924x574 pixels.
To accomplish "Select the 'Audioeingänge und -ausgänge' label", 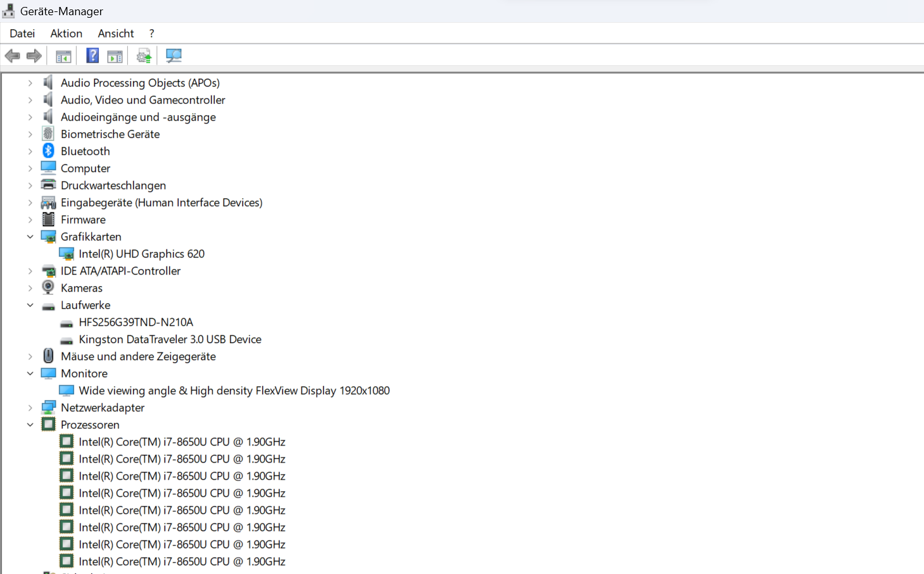I will point(138,117).
